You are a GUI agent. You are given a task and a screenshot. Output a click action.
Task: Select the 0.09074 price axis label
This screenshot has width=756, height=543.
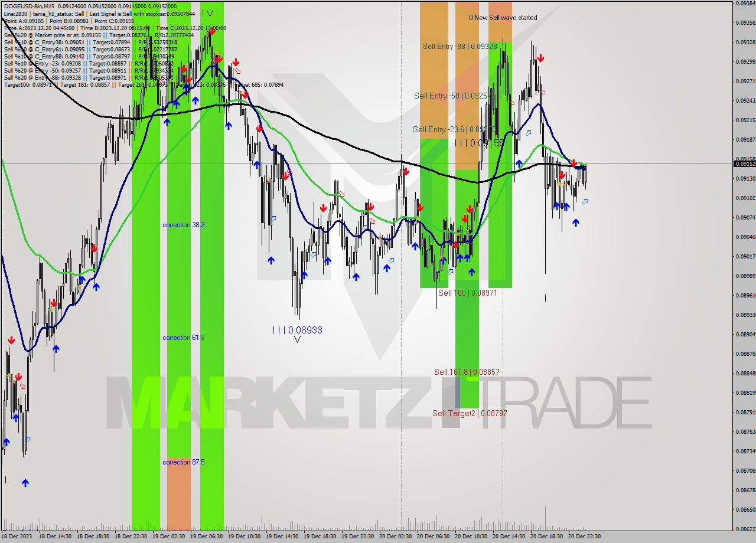tap(745, 218)
